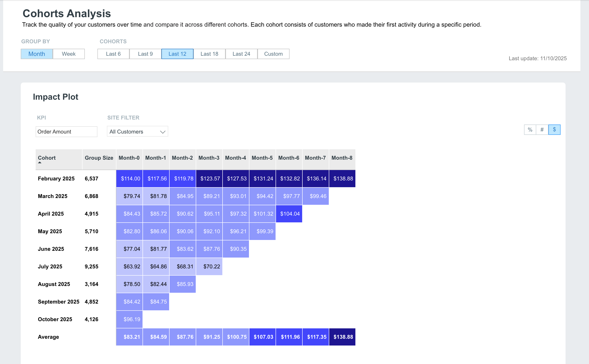Switch values to number (#) display

[542, 130]
